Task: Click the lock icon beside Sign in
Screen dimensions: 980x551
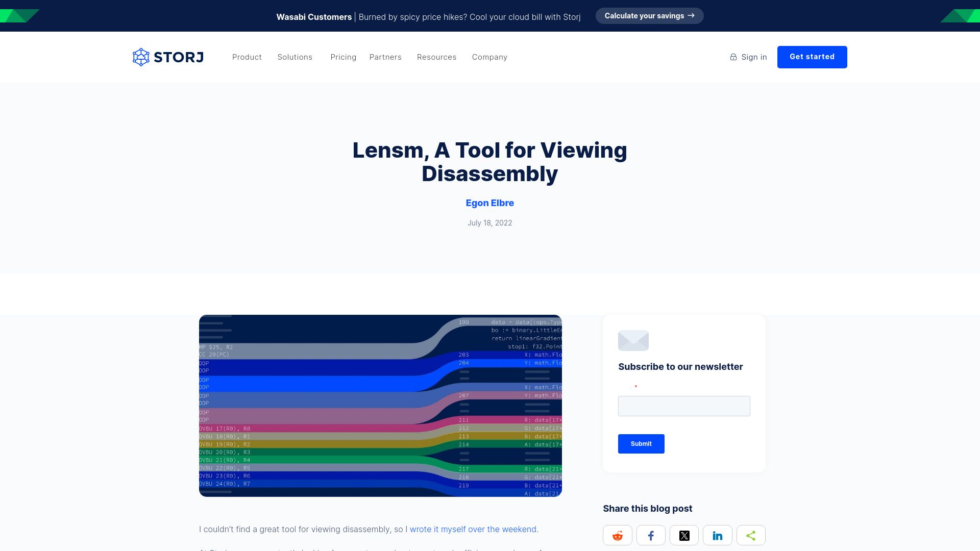Action: (733, 57)
